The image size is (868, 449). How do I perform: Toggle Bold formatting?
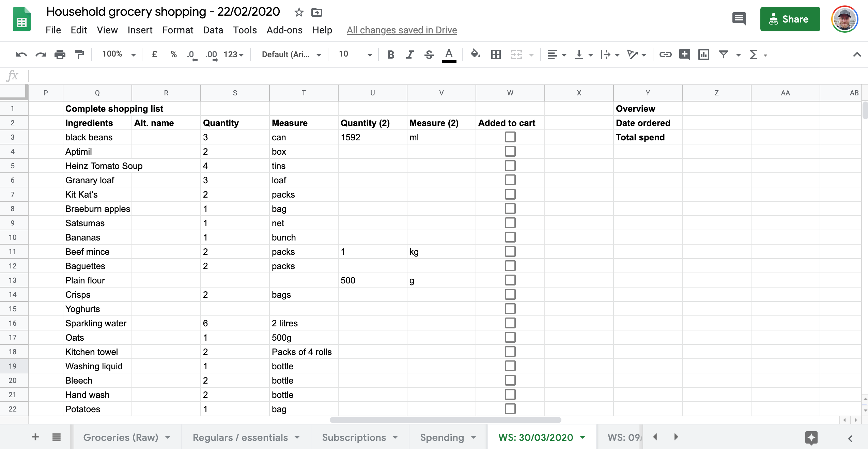tap(391, 55)
